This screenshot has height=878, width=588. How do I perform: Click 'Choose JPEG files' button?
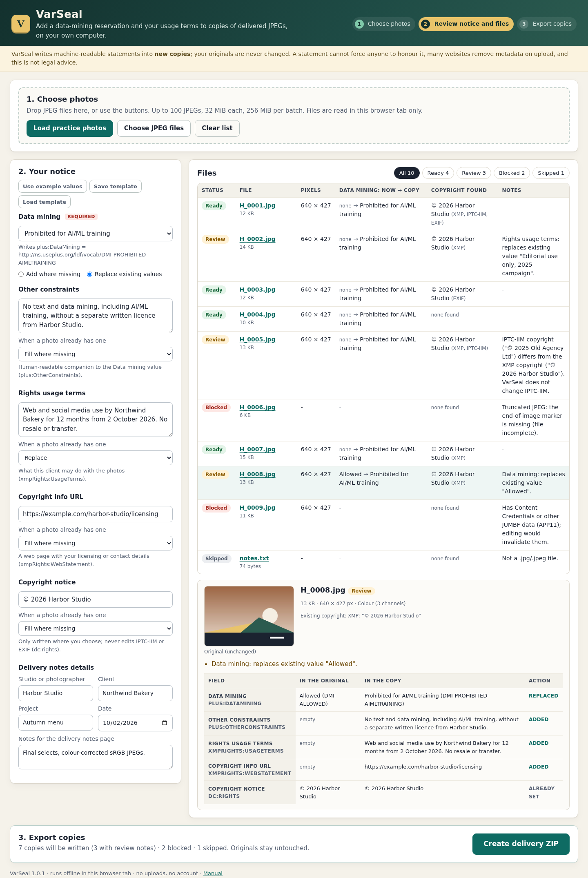[x=154, y=128]
